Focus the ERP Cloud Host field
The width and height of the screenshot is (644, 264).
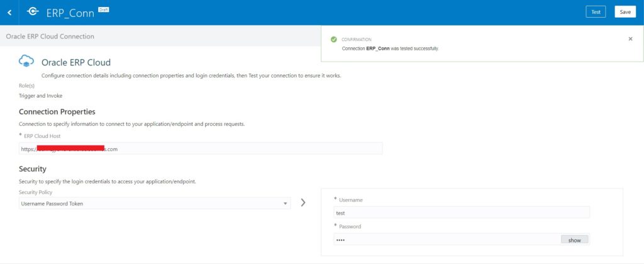coord(200,149)
